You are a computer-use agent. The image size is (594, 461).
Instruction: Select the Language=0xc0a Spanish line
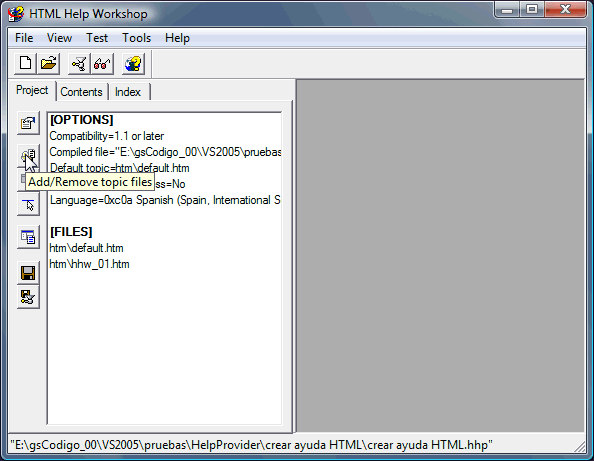pyautogui.click(x=165, y=200)
